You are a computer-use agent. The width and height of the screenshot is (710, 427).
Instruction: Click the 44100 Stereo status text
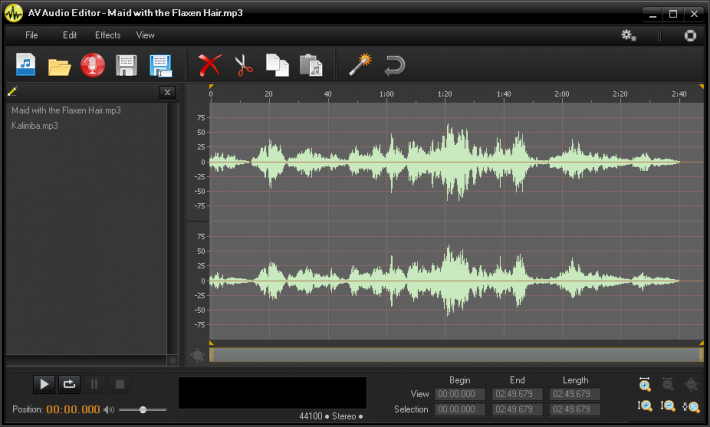coord(331,416)
